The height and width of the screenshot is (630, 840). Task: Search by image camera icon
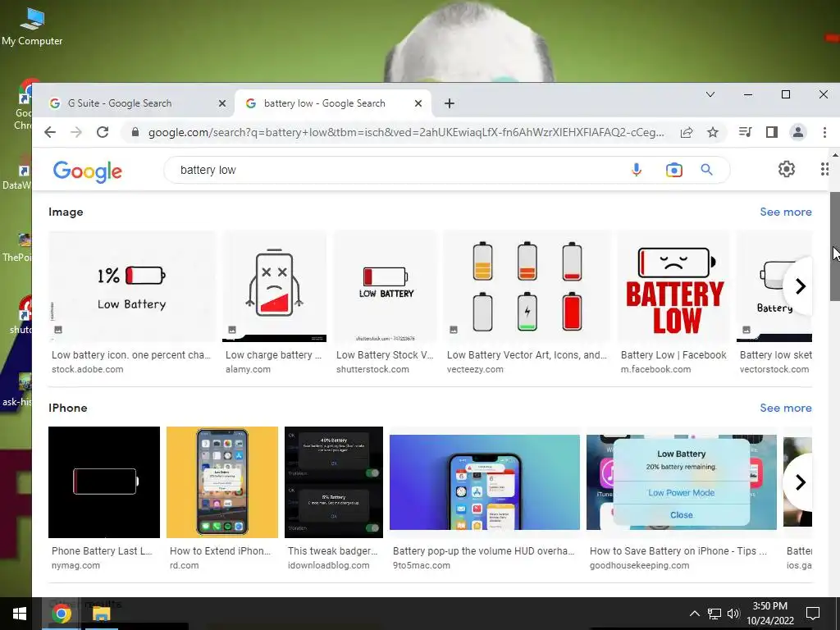674,170
